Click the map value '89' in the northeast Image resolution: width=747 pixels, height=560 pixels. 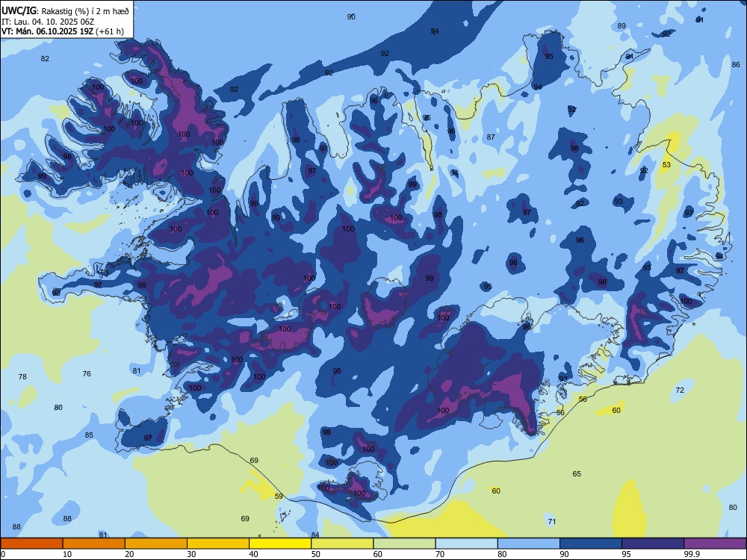click(x=622, y=25)
